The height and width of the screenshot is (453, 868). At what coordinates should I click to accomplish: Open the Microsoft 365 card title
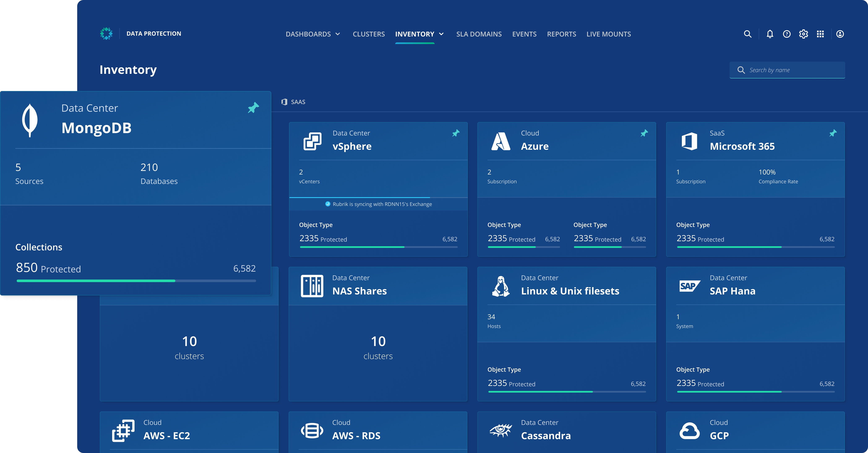742,146
